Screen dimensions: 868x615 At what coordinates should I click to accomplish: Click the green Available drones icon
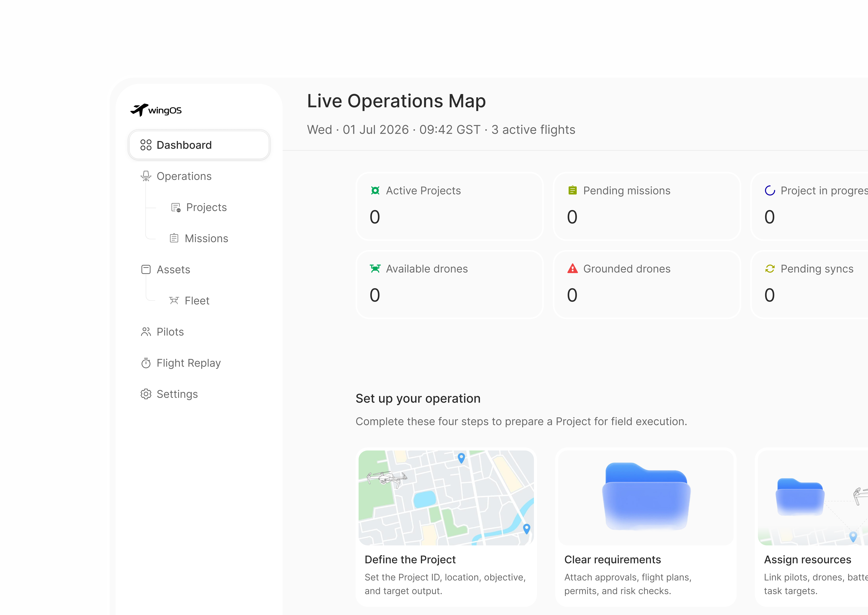375,268
